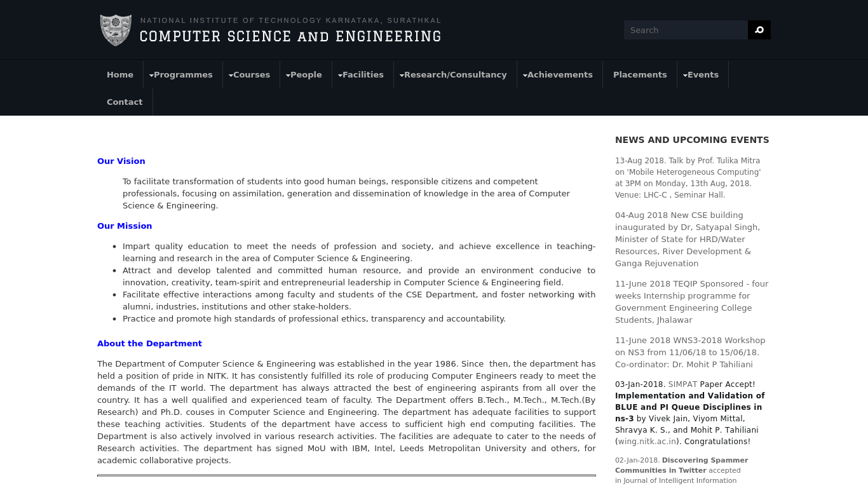Select the Home menu item
Image resolution: width=868 pixels, height=488 pixels.
[x=119, y=74]
